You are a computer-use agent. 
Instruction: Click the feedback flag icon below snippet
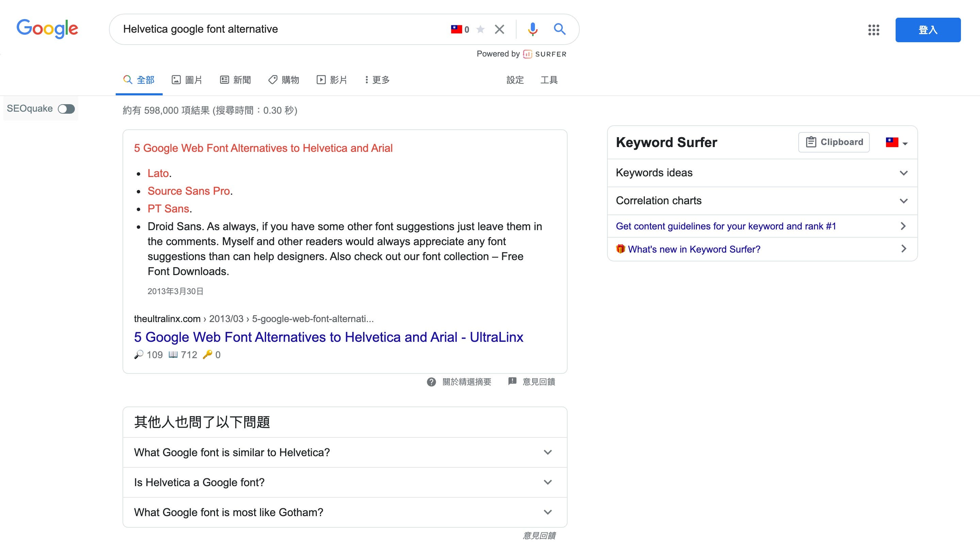click(512, 381)
